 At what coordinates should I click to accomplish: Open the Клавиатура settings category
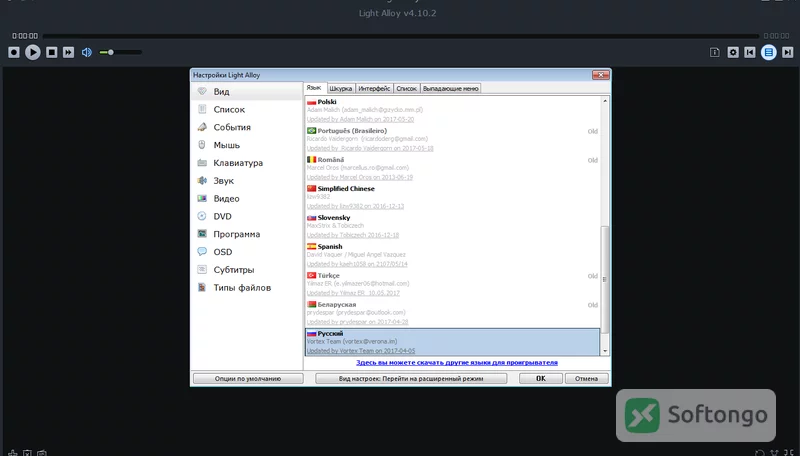tap(247, 163)
